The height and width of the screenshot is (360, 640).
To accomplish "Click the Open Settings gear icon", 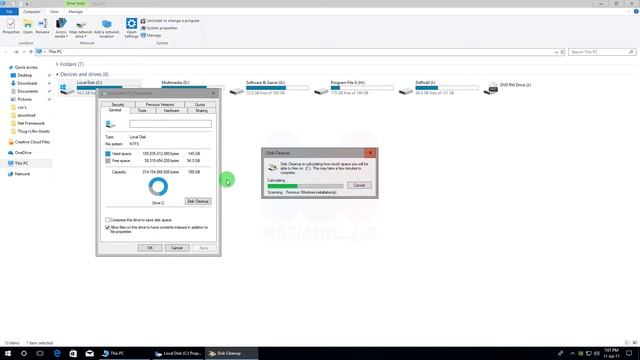I will (x=131, y=28).
